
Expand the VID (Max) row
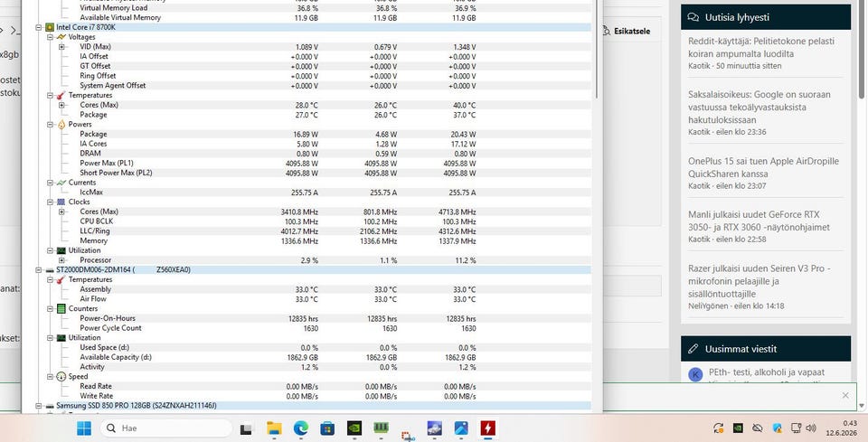click(x=62, y=47)
